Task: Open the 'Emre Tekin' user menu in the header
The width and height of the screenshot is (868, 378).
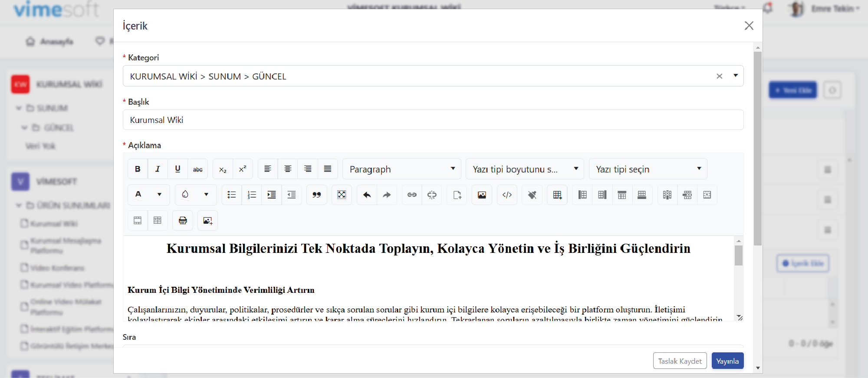Action: (x=825, y=9)
